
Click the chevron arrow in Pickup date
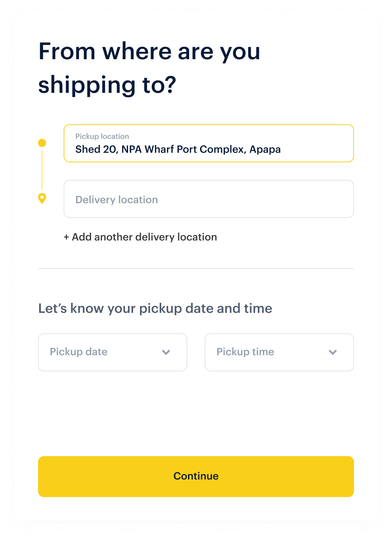pos(166,352)
